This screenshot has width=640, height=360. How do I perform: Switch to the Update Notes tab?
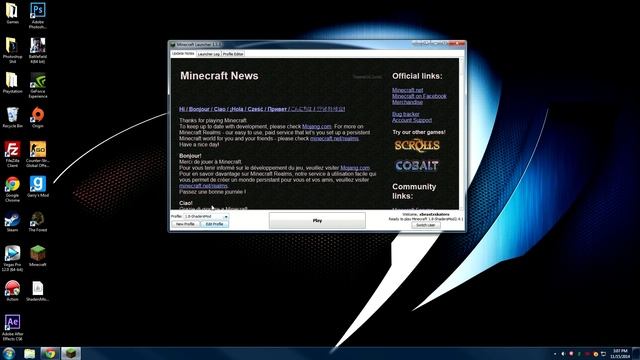point(183,53)
